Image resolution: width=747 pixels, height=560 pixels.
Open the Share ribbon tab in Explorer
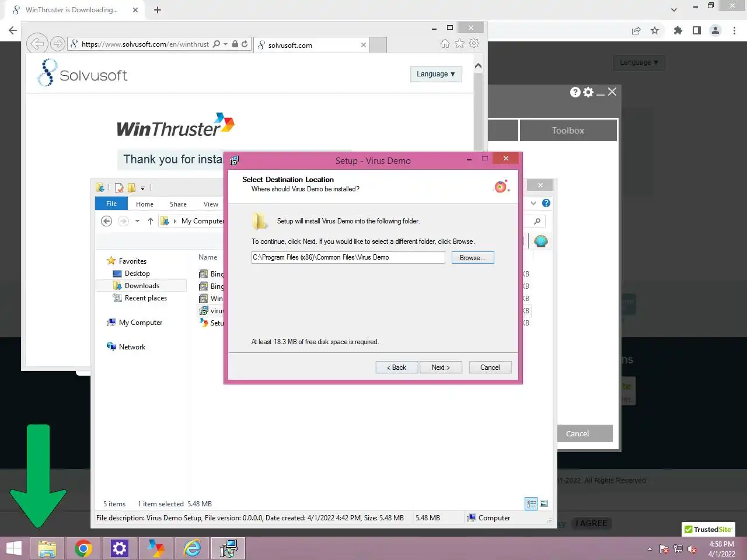point(178,204)
